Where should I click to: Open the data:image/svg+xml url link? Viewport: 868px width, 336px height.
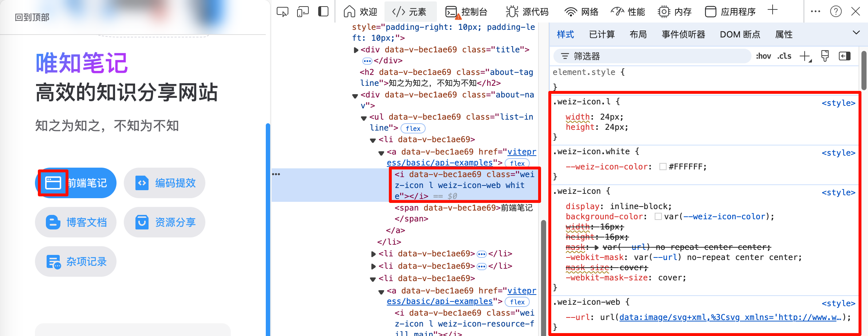(730, 317)
